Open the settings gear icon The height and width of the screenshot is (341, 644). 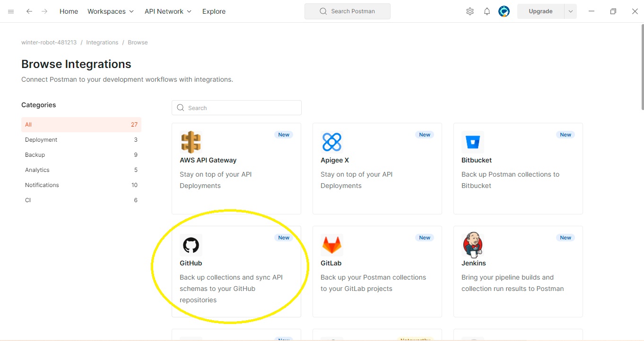click(470, 11)
